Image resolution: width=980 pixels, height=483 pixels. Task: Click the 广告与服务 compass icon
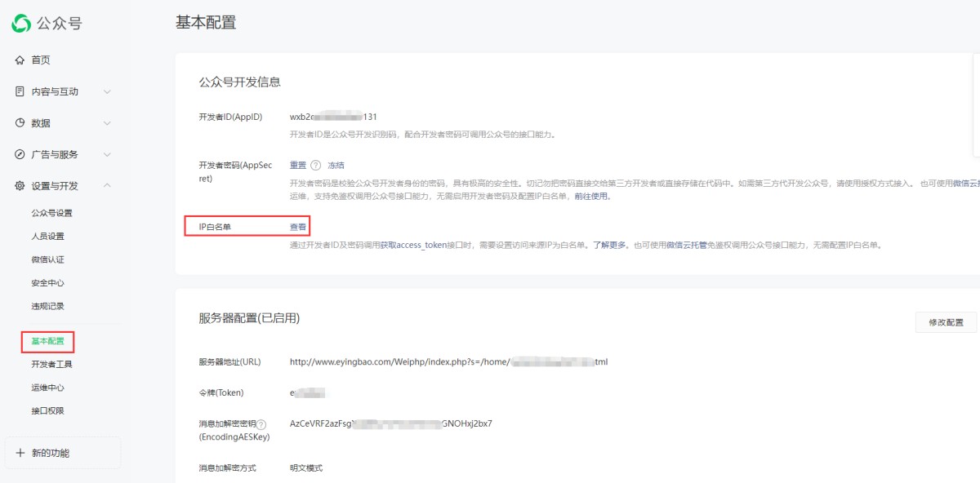click(20, 154)
